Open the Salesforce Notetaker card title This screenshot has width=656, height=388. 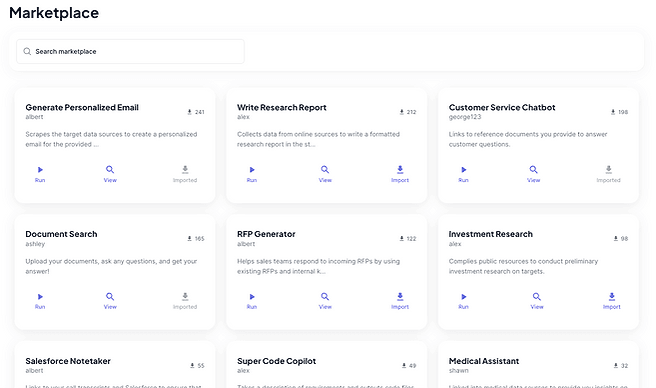68,361
